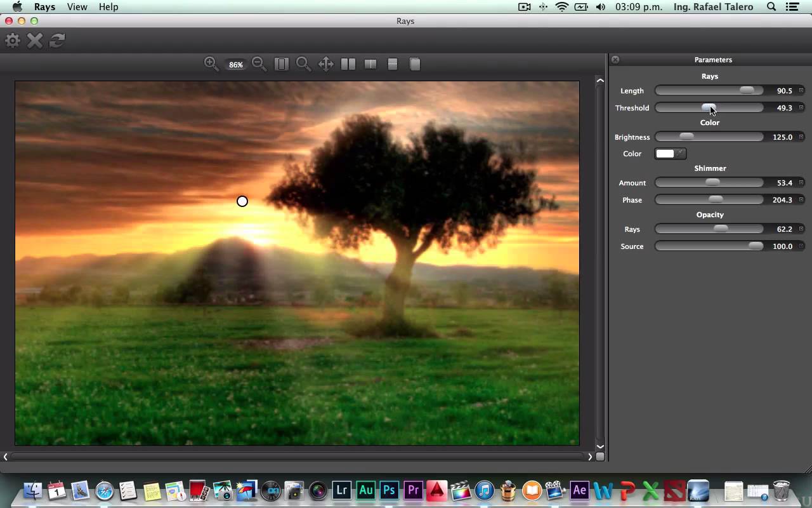The width and height of the screenshot is (812, 508).
Task: Open After Effects from the dock
Action: 579,490
